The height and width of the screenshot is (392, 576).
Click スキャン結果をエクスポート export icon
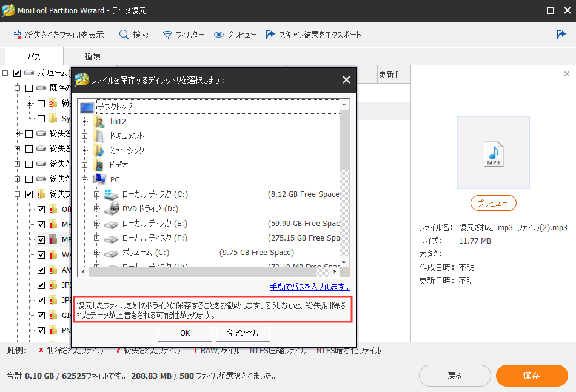click(x=271, y=35)
